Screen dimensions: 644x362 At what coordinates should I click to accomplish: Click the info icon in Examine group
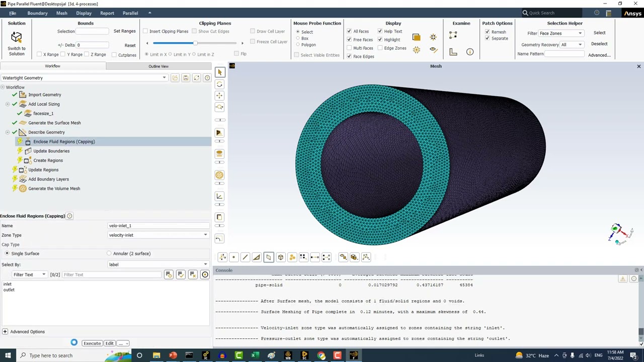coord(470,52)
